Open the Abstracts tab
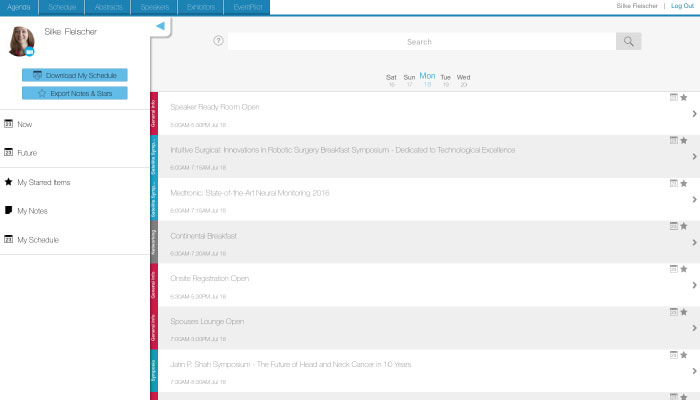 pyautogui.click(x=108, y=7)
